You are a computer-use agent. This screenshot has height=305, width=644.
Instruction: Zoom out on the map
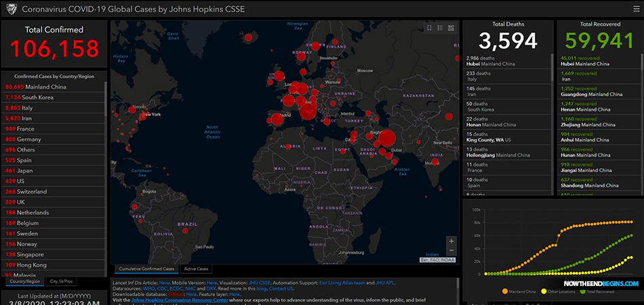(451, 250)
